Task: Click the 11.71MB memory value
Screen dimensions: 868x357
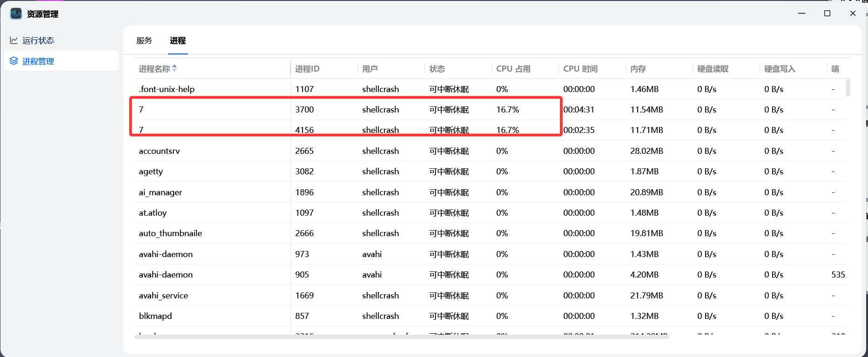Action: pos(646,130)
